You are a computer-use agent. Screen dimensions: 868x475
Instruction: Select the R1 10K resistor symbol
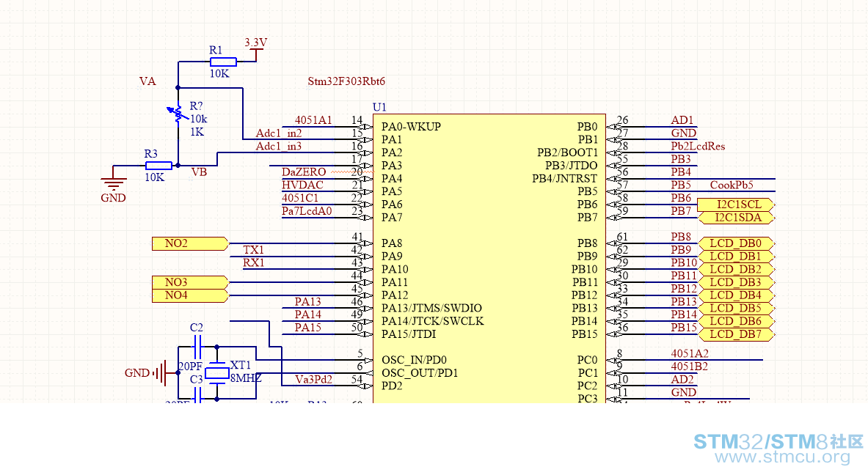[223, 62]
